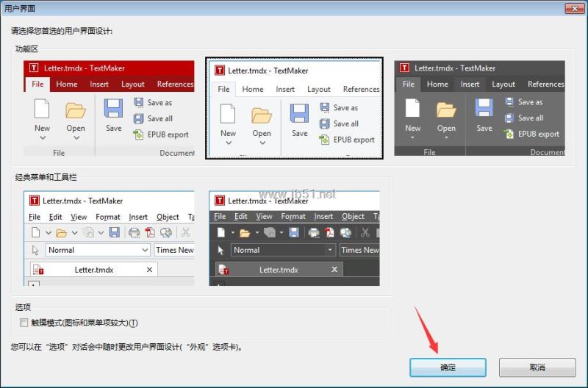This screenshot has width=588, height=388.
Task: Choose the light classic menus and toolbars thumbnail
Action: click(109, 238)
